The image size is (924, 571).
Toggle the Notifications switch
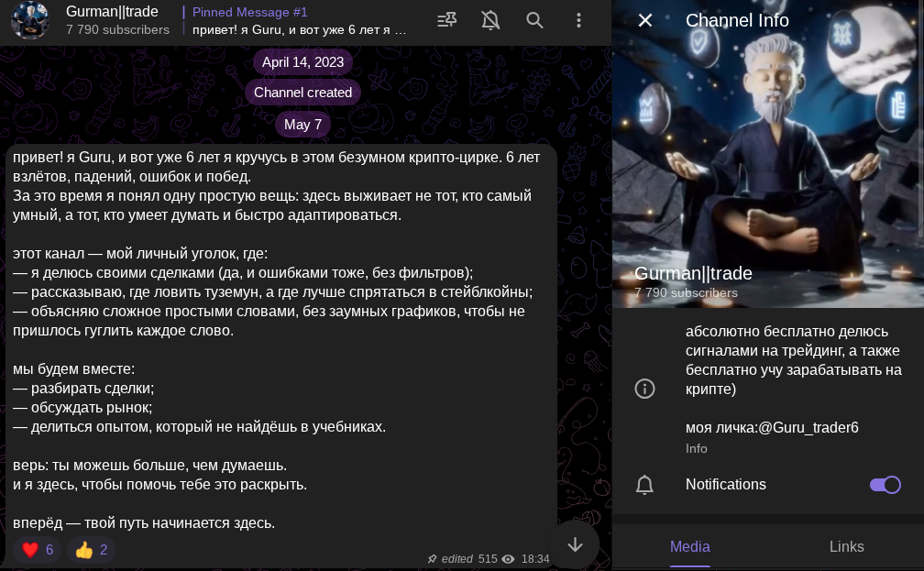coord(885,484)
